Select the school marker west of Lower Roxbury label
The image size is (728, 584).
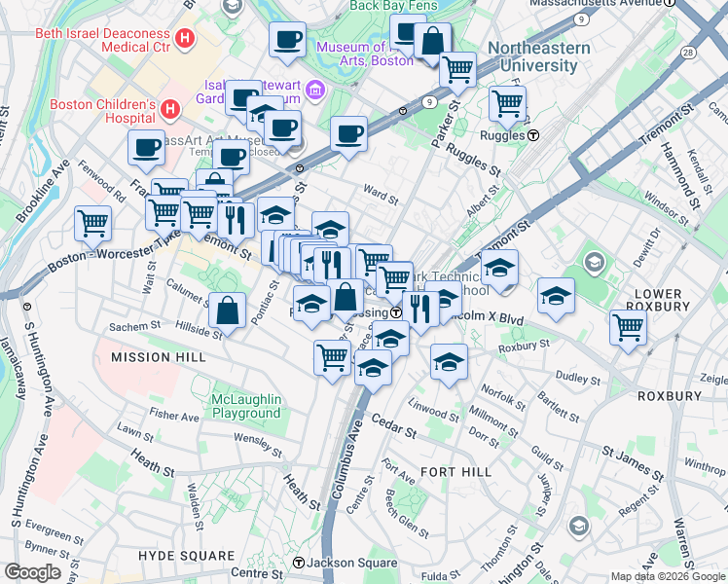tap(556, 297)
